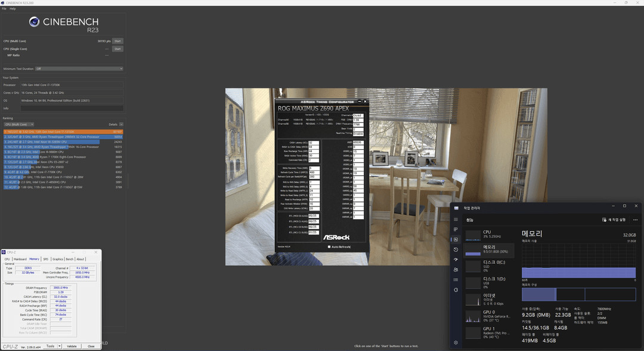Select Ethernet item in Task Manager
The width and height of the screenshot is (644, 351).
(x=489, y=299)
